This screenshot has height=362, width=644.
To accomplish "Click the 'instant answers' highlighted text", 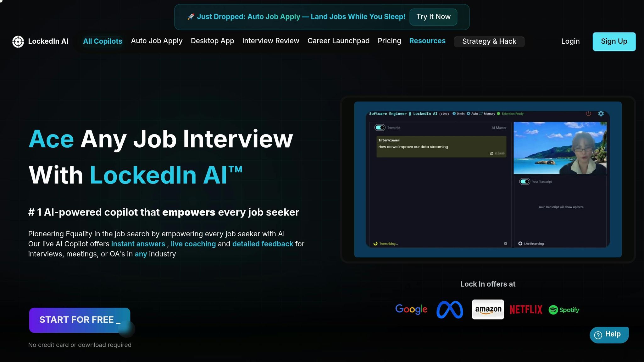I will pyautogui.click(x=138, y=244).
